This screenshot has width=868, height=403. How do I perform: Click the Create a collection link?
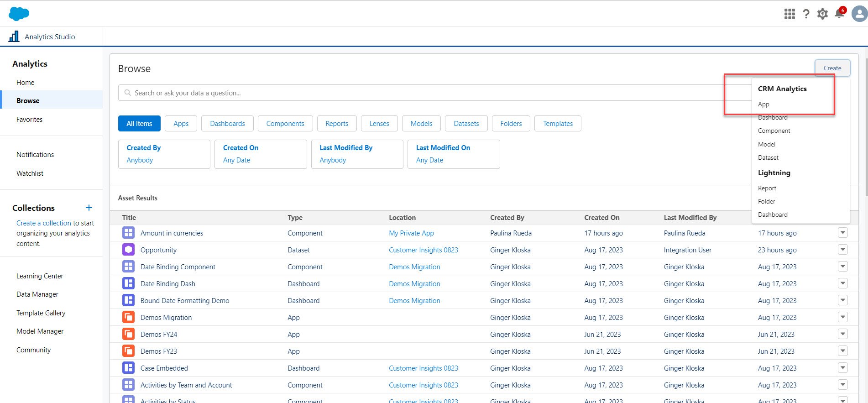(44, 223)
